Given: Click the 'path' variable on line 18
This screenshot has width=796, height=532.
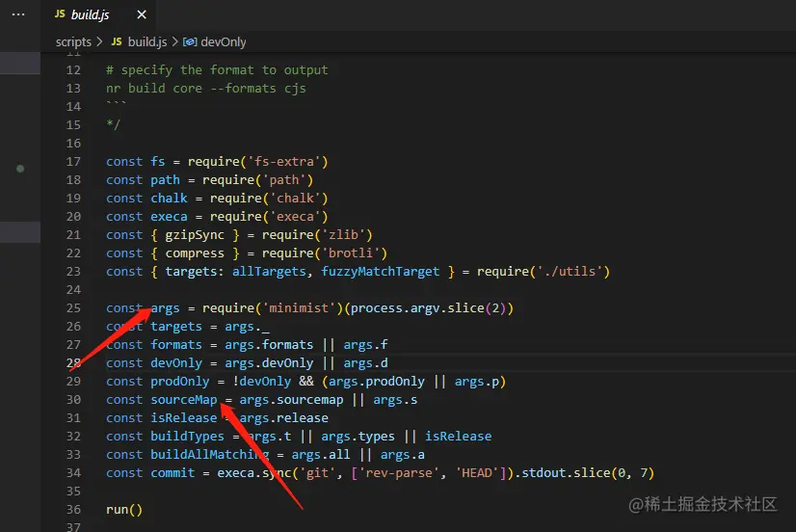Looking at the screenshot, I should pos(165,179).
